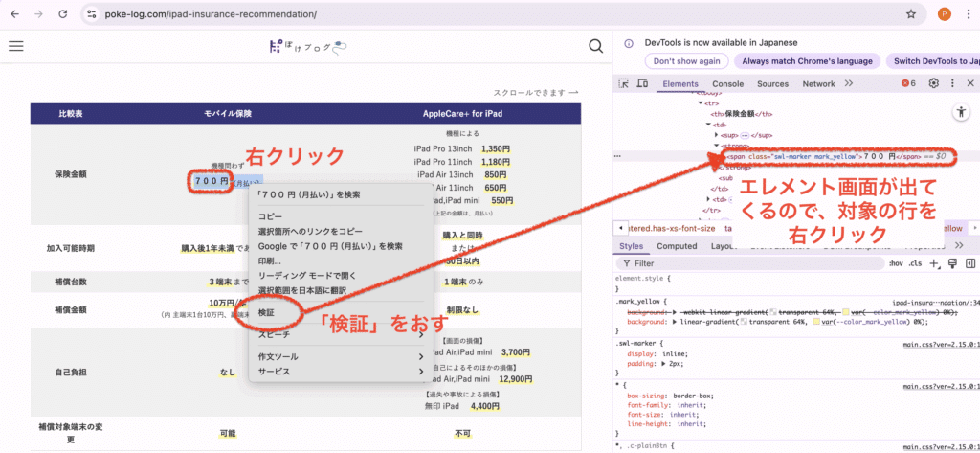Toggle the :hov element state button
Screen dimensions: 980x453
897,263
